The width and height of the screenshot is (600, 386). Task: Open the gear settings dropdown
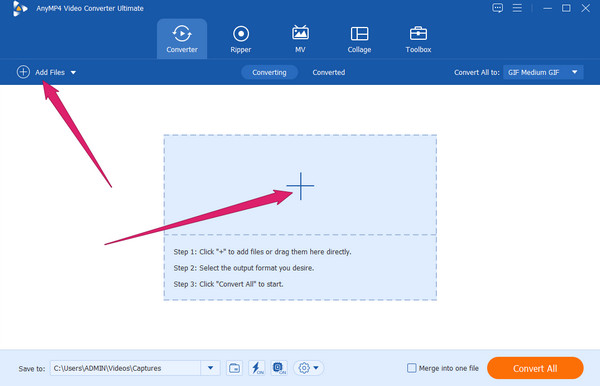pyautogui.click(x=308, y=368)
